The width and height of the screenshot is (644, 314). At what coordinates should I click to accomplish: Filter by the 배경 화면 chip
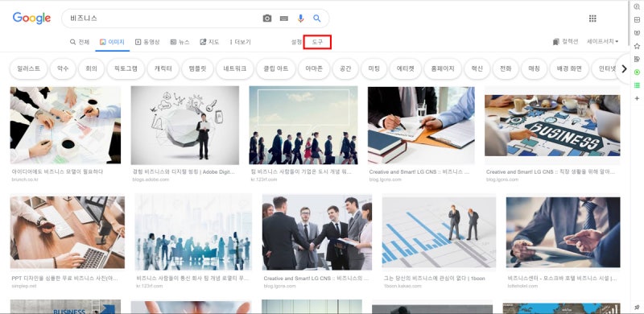[569, 69]
